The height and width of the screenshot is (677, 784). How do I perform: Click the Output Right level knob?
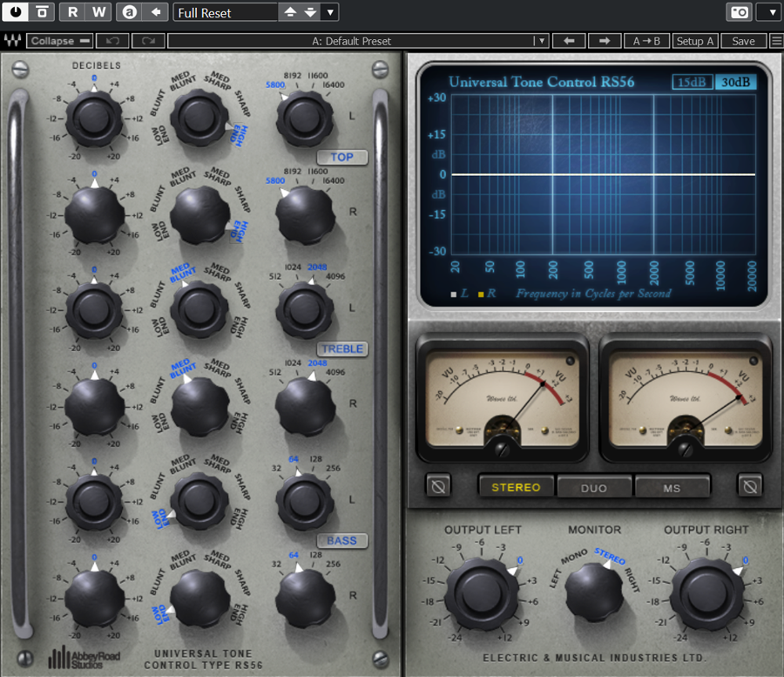707,594
